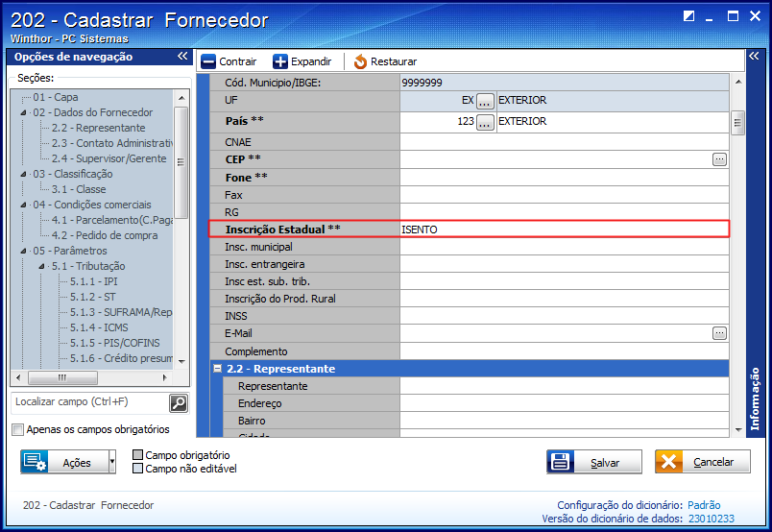Click the Fone input field
The width and height of the screenshot is (772, 532).
[565, 178]
